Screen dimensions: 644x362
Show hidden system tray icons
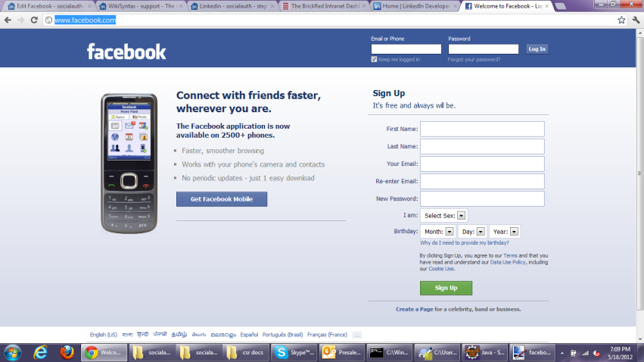(562, 353)
